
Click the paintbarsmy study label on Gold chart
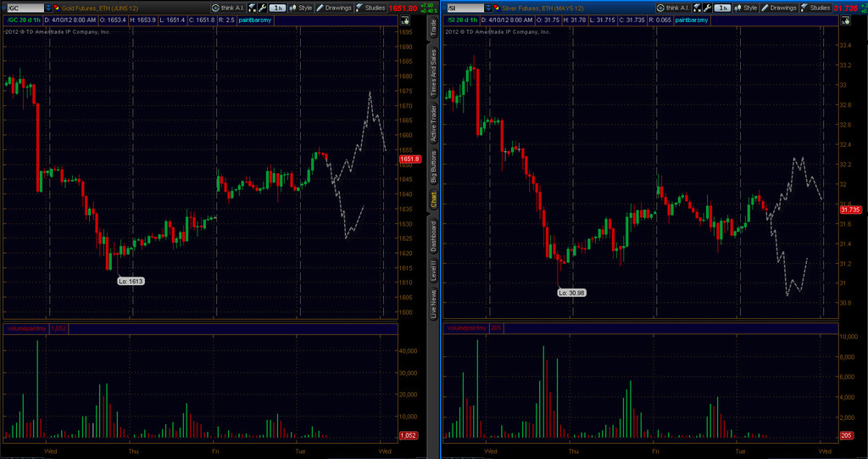coord(255,20)
